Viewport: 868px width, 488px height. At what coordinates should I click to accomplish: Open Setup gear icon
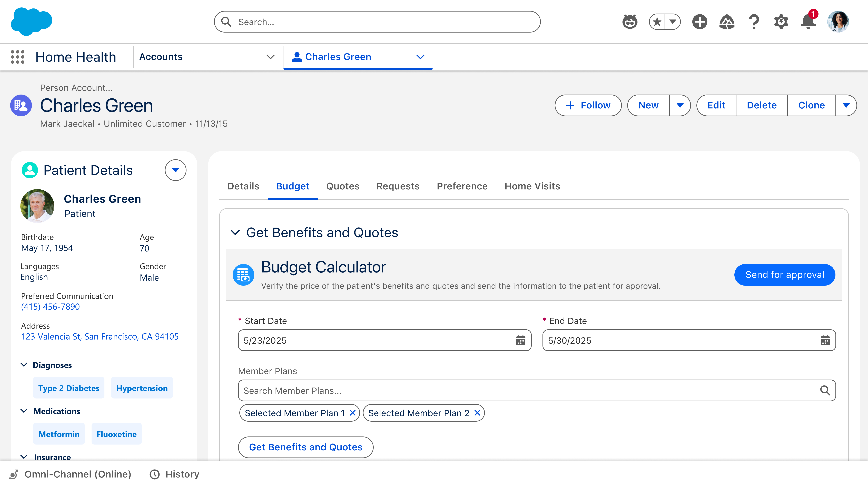point(781,22)
